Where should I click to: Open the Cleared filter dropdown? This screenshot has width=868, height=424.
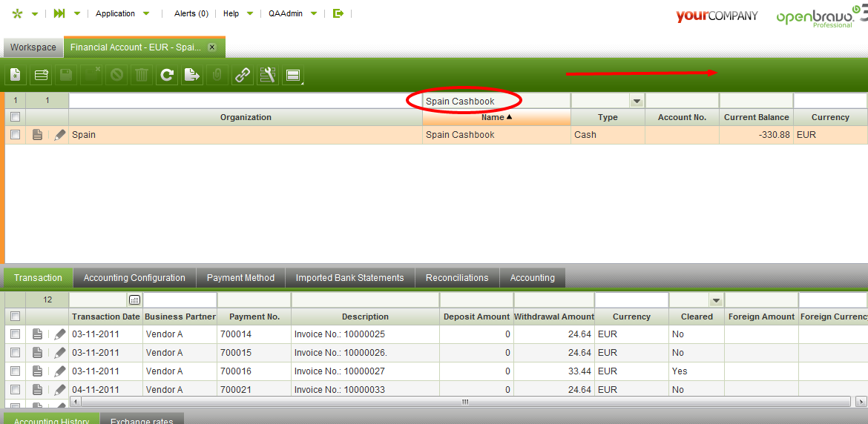717,301
